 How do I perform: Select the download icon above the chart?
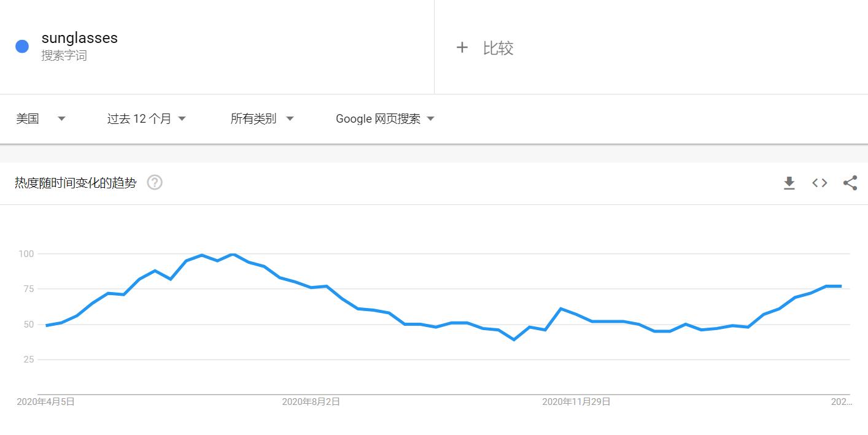tap(789, 182)
